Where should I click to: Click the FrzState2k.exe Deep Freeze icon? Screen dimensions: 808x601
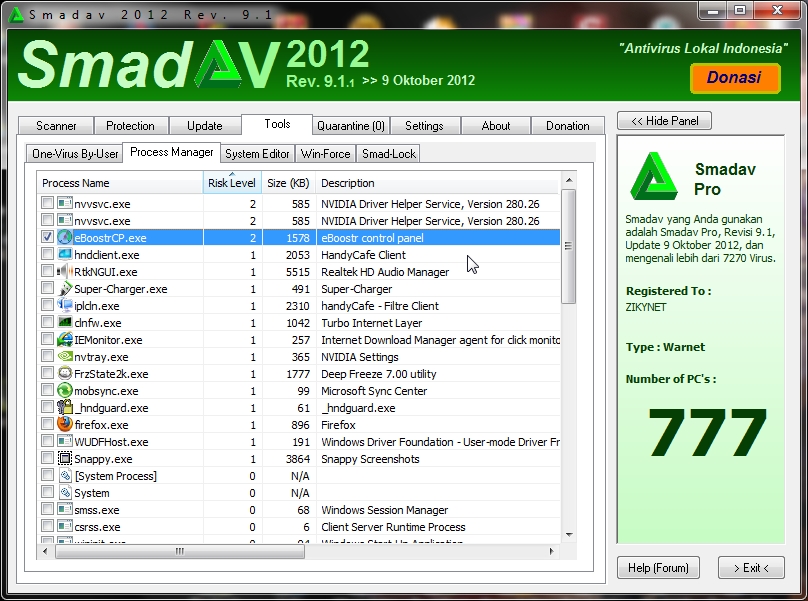pyautogui.click(x=64, y=373)
